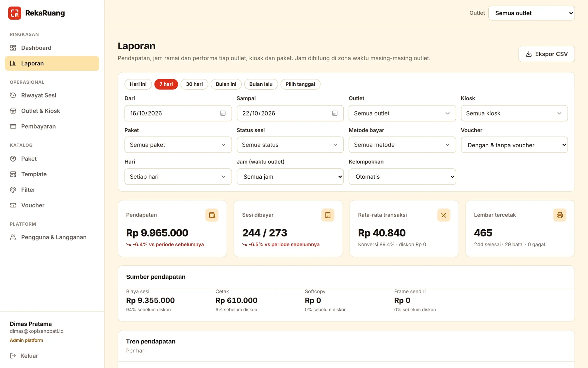588x368 pixels.
Task: Click the Keluar logout icon
Action: 13,356
